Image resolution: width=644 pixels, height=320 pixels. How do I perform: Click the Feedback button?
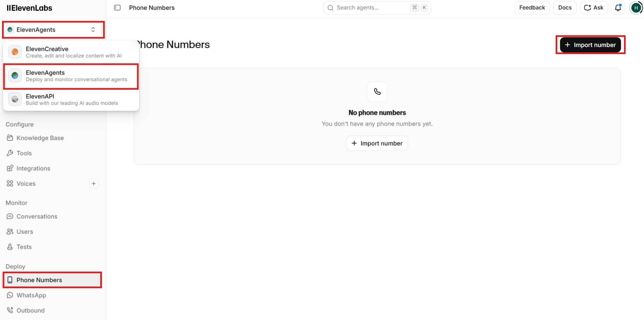[x=532, y=8]
